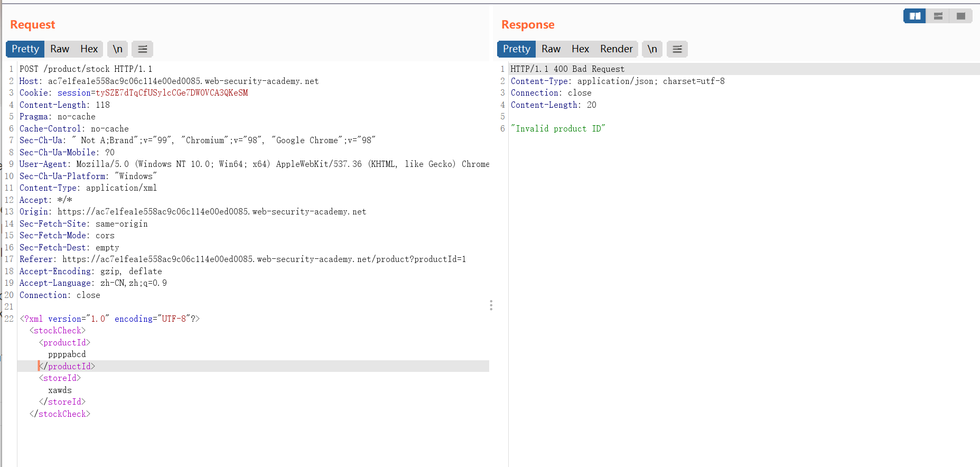Switch Request view to Hex tab
Viewport: 980px width, 467px height.
[89, 49]
